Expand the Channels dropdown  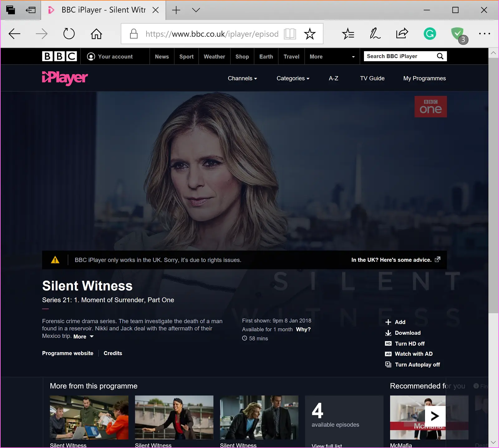242,78
